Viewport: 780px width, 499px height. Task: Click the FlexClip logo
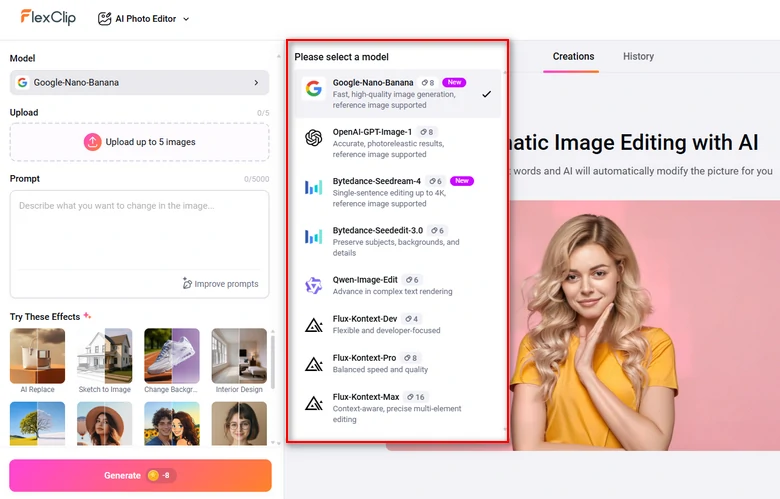click(48, 17)
